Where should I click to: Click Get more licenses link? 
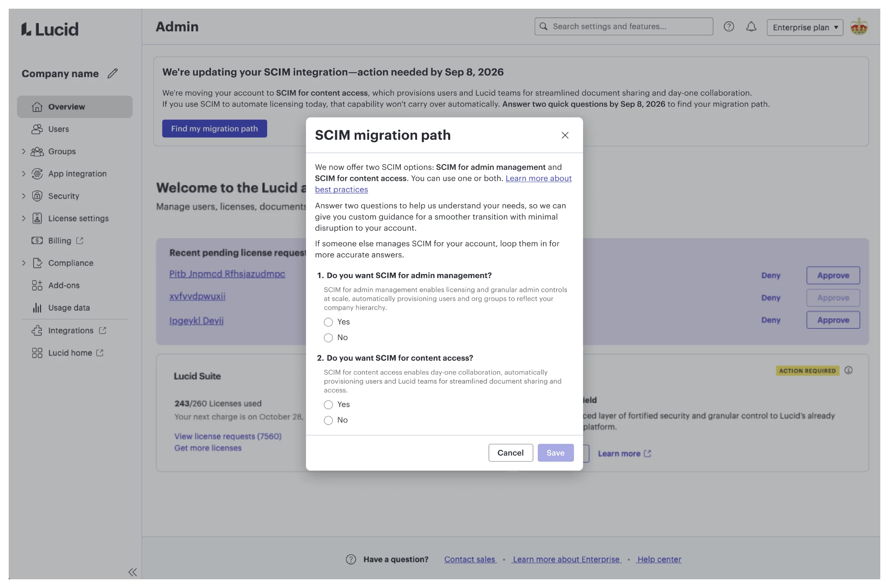tap(208, 448)
